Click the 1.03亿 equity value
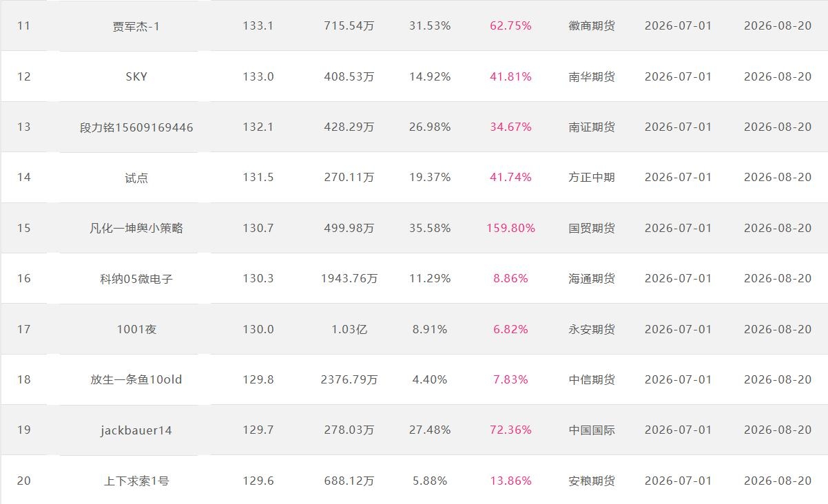The height and width of the screenshot is (504, 828). point(349,329)
